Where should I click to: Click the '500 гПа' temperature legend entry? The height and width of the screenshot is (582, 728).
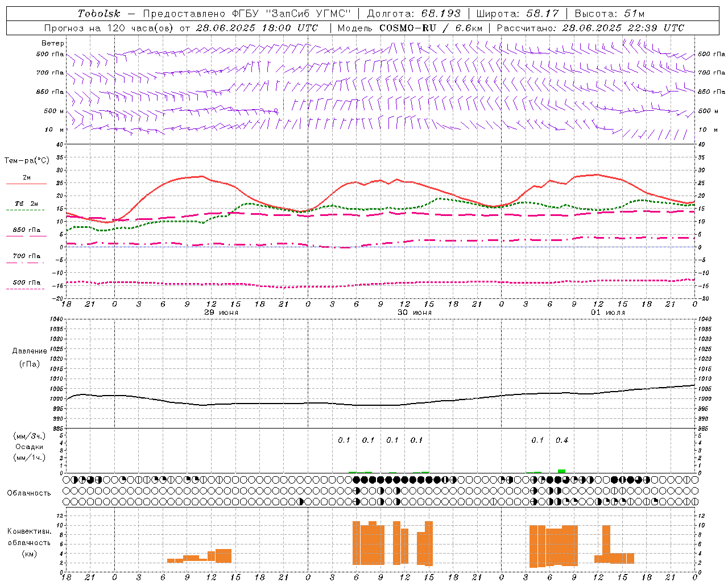pyautogui.click(x=27, y=285)
